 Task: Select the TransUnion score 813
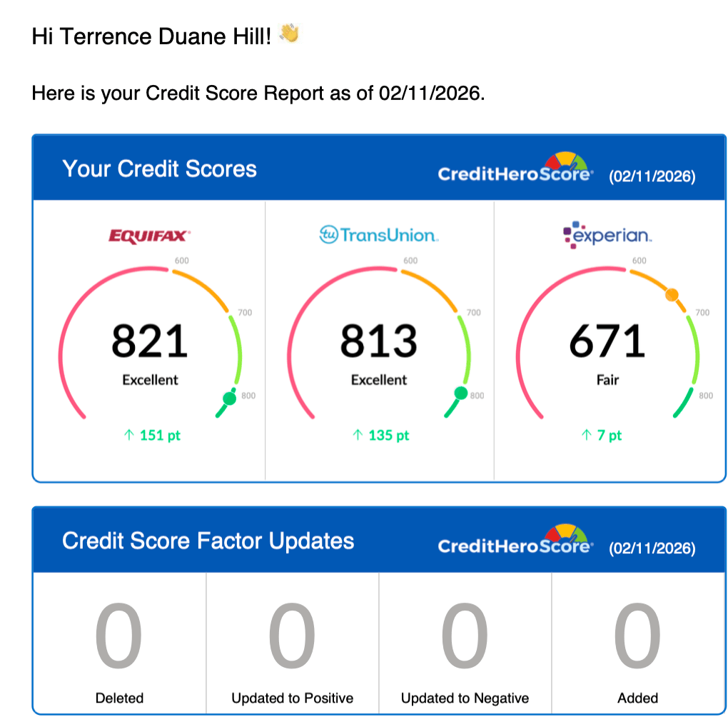(x=379, y=341)
